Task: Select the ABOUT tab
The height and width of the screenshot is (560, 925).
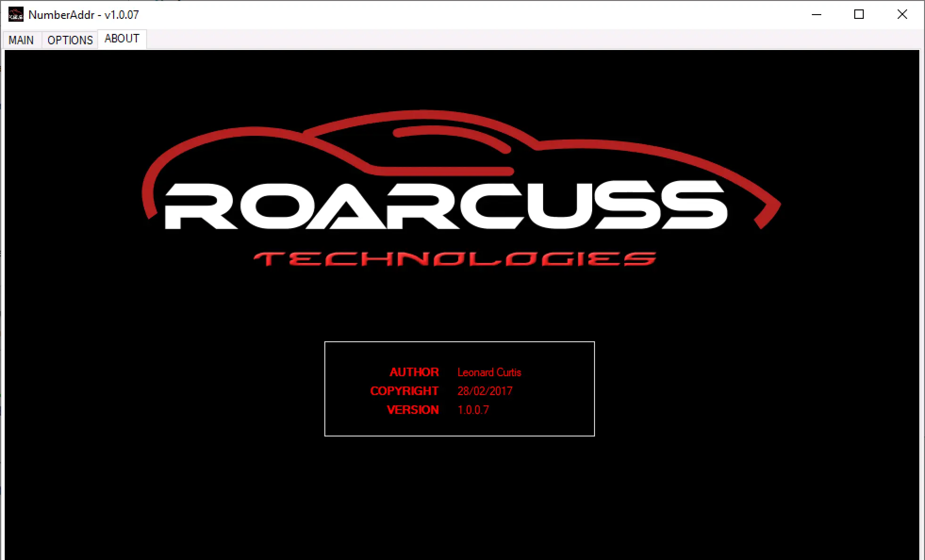Action: 122,39
